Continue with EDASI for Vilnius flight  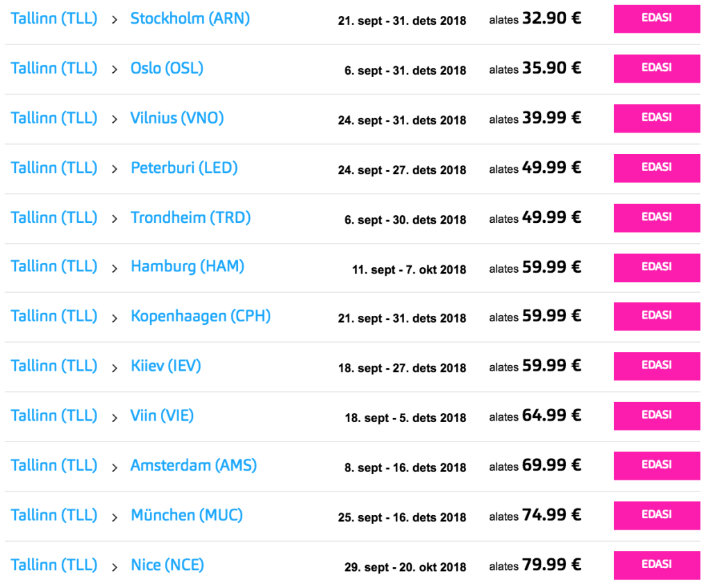pyautogui.click(x=656, y=118)
